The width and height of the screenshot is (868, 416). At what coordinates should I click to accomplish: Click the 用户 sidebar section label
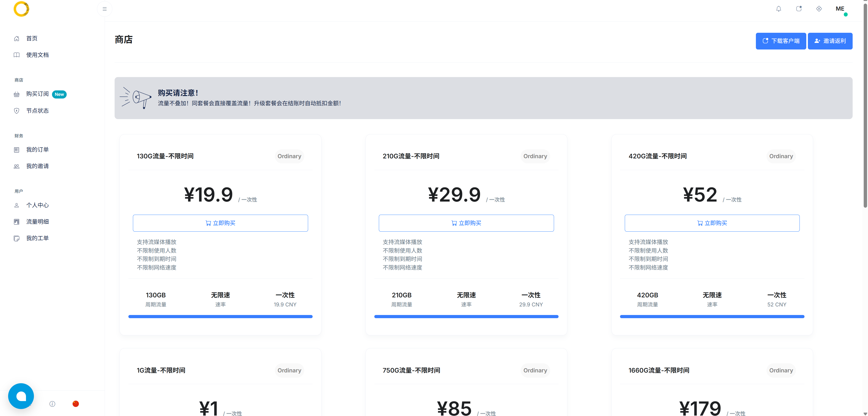pyautogui.click(x=19, y=191)
